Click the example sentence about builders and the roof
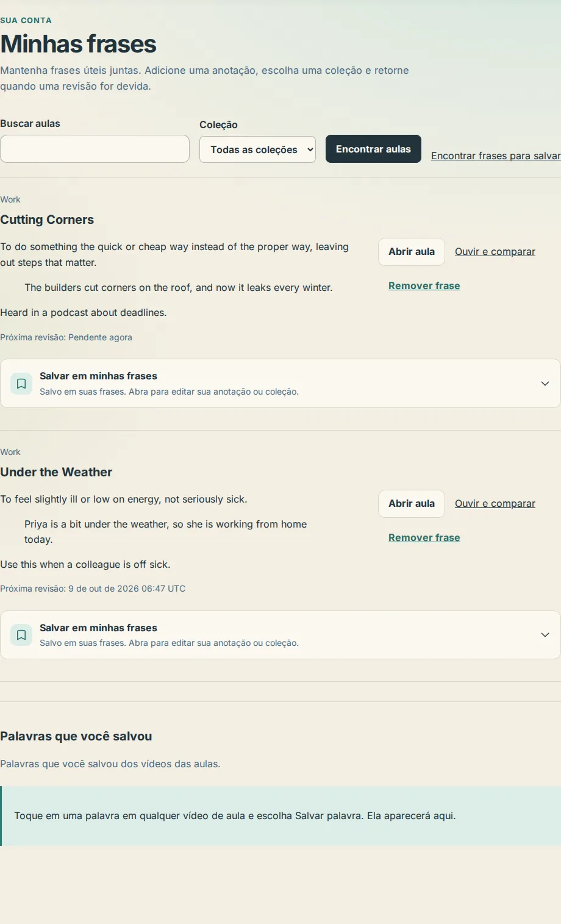The height and width of the screenshot is (924, 561). 179,287
